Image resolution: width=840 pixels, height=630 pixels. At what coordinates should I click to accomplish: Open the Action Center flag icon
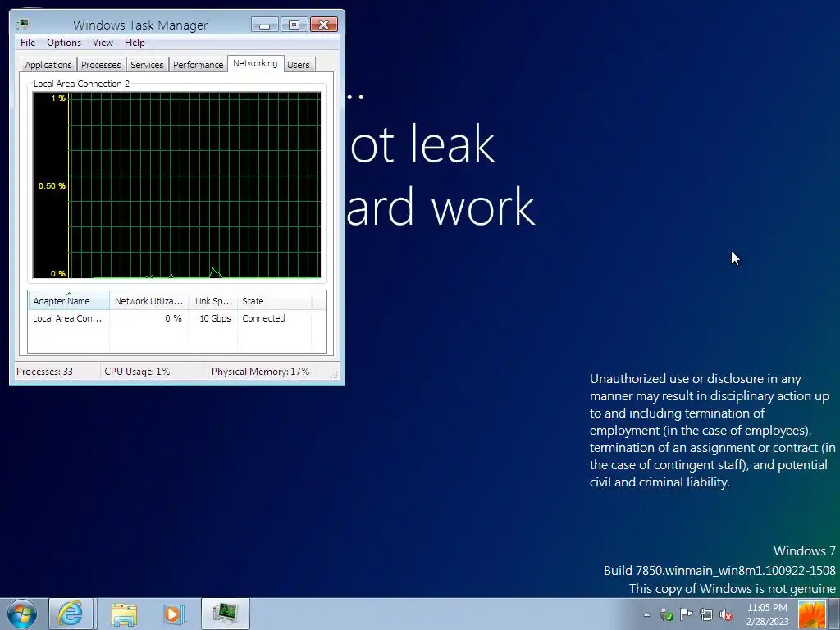pyautogui.click(x=686, y=614)
